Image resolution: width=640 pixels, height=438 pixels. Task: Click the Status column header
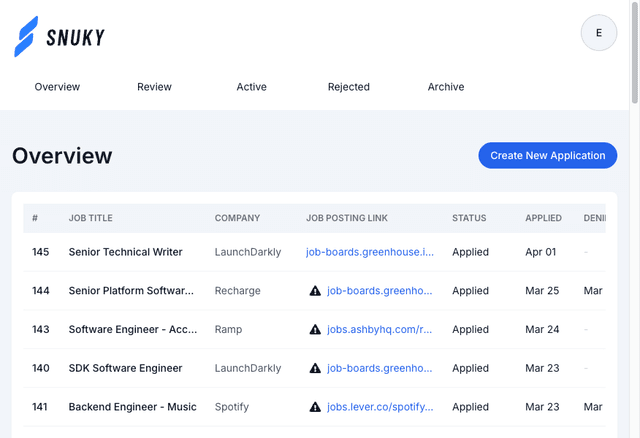coord(469,218)
